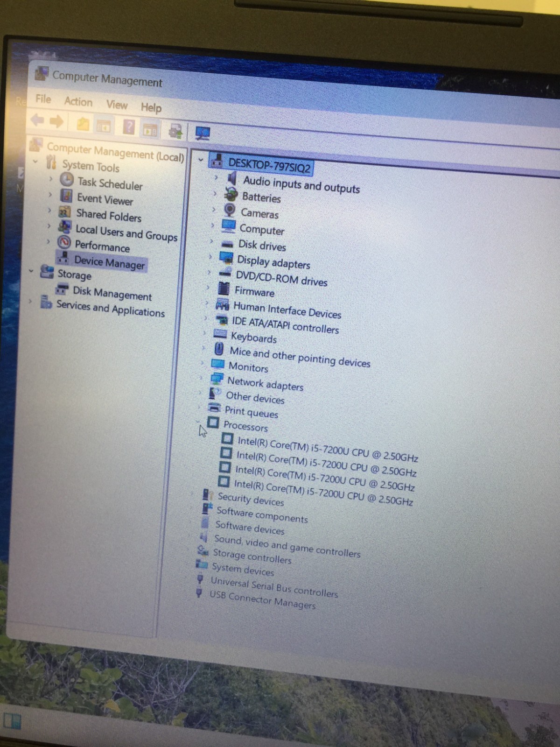Image resolution: width=560 pixels, height=747 pixels.
Task: Open the File menu
Action: pyautogui.click(x=43, y=99)
